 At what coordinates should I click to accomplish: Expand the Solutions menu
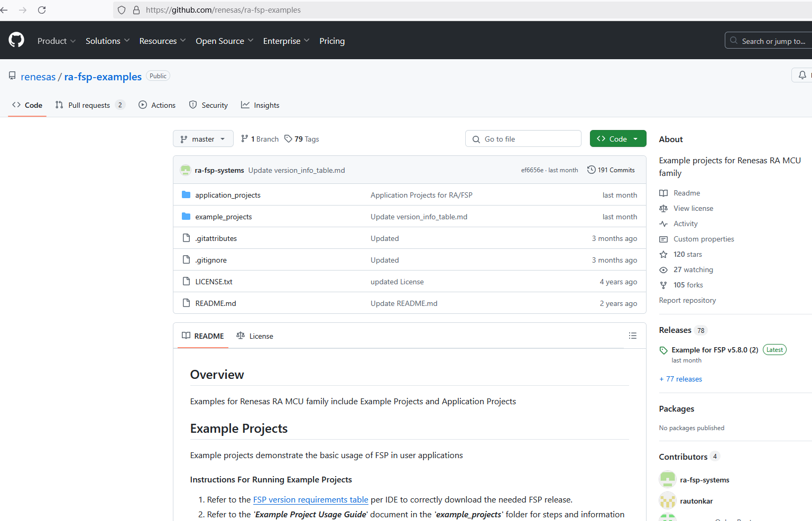[108, 41]
